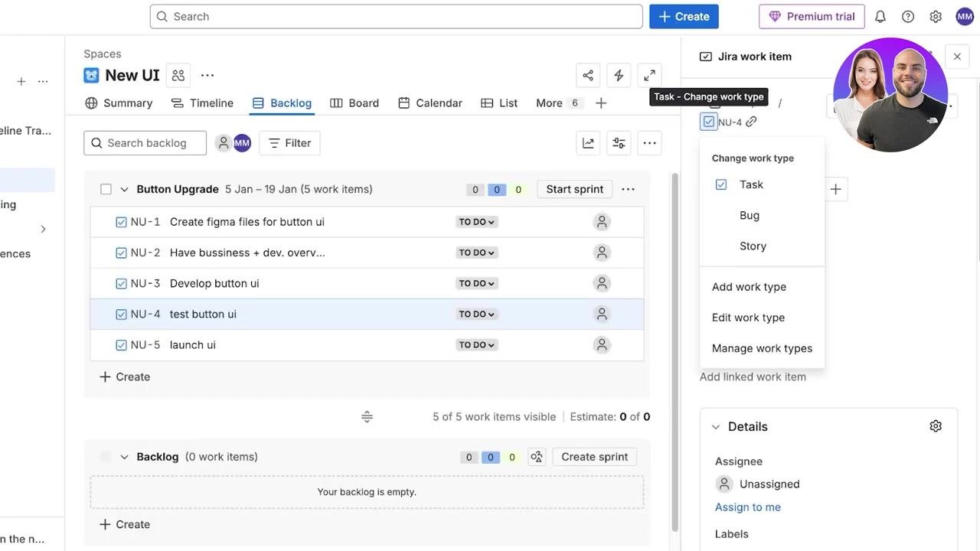Open the Filter button
This screenshot has height=551, width=980.
point(289,143)
